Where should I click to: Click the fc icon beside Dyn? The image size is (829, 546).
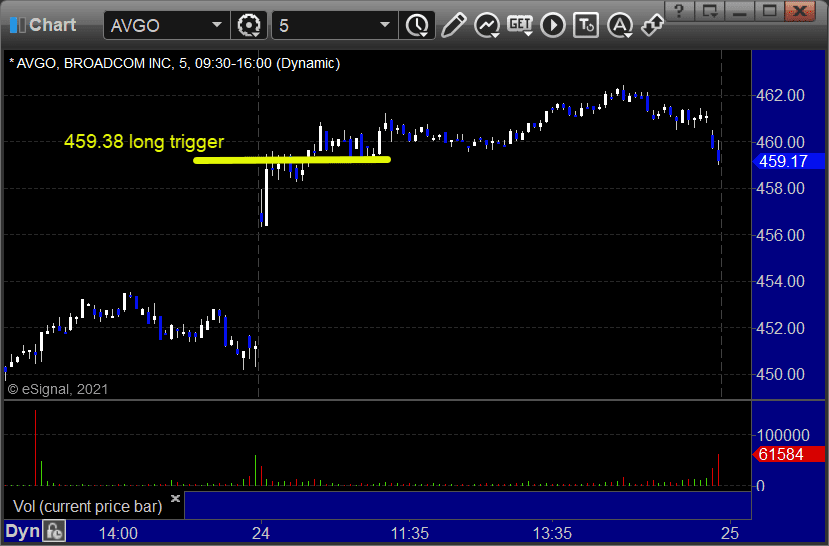click(x=54, y=531)
